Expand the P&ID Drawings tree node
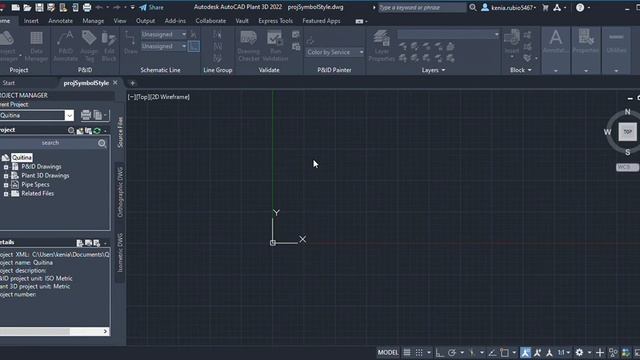Viewport: 640px width, 360px height. [x=6, y=167]
